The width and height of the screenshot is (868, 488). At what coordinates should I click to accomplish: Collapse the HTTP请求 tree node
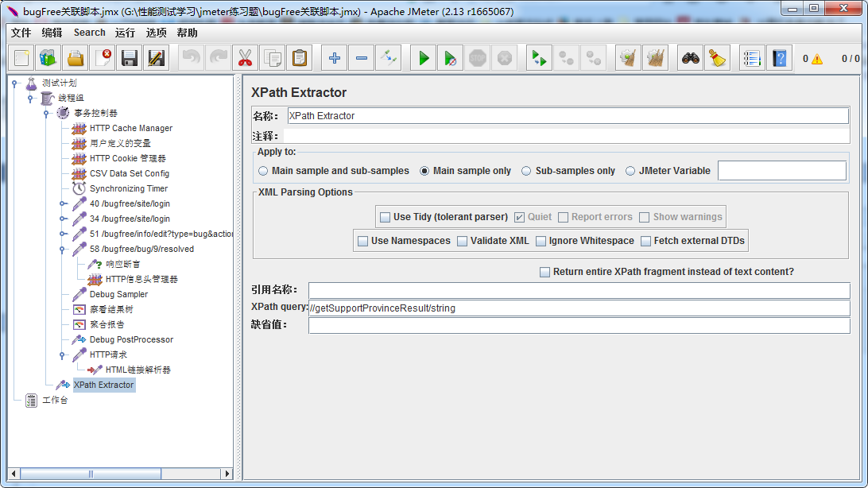pyautogui.click(x=63, y=355)
